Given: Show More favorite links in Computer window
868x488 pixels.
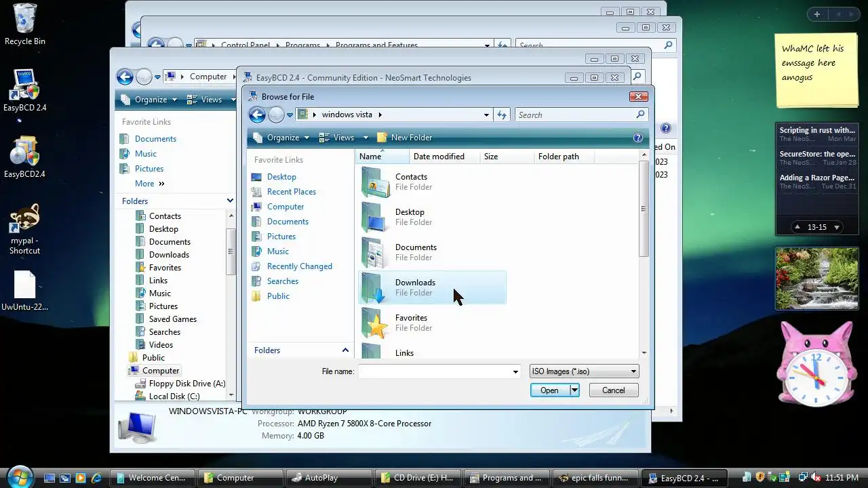Looking at the screenshot, I should (150, 184).
